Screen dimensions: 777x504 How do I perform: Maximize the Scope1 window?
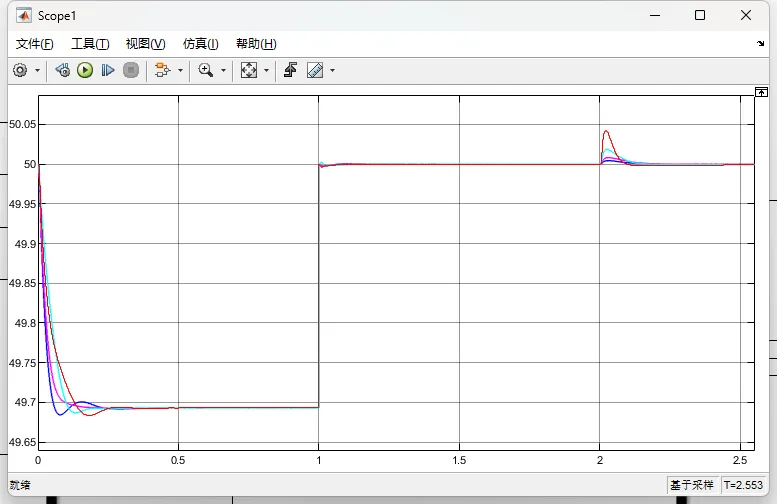[700, 15]
